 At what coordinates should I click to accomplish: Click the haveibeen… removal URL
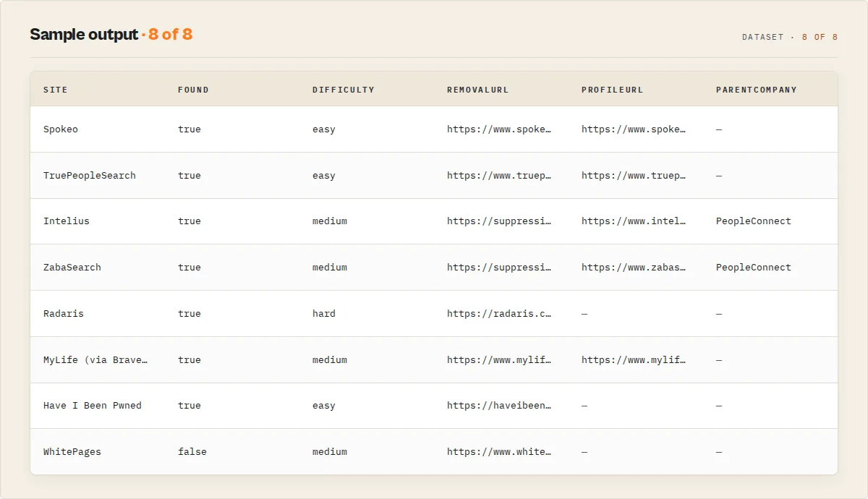(499, 406)
